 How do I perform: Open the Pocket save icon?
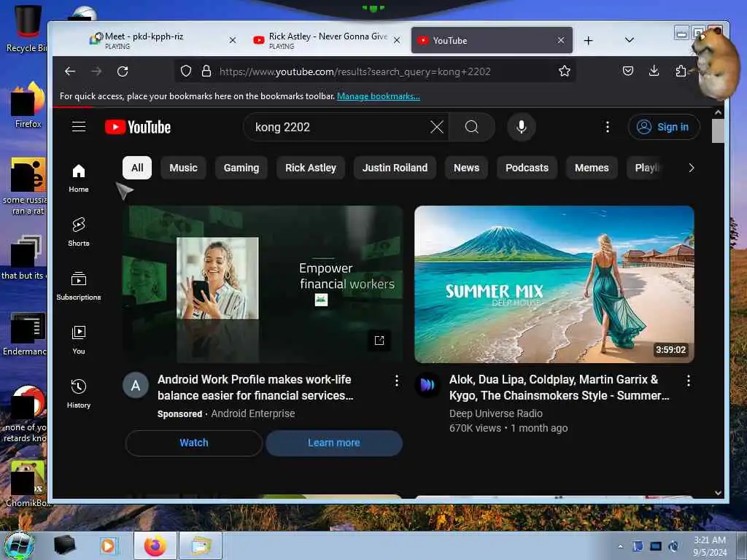click(x=628, y=71)
